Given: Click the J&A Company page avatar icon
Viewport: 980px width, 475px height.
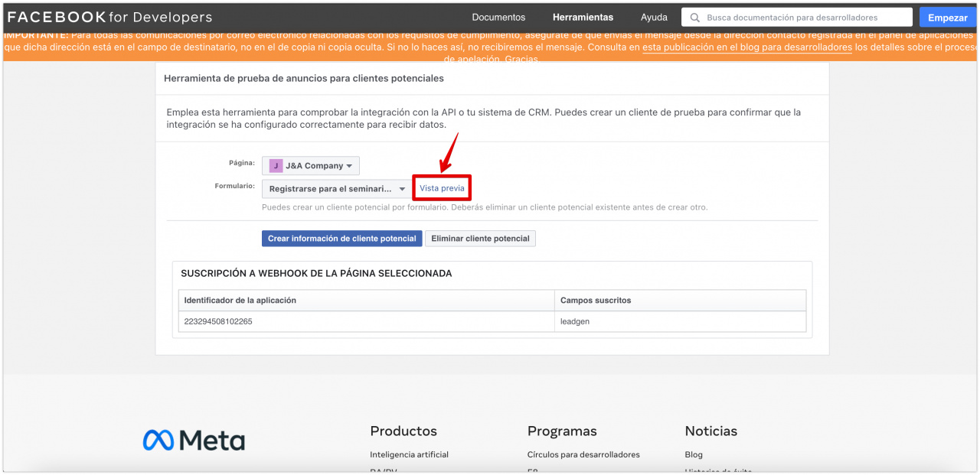Looking at the screenshot, I should 276,166.
